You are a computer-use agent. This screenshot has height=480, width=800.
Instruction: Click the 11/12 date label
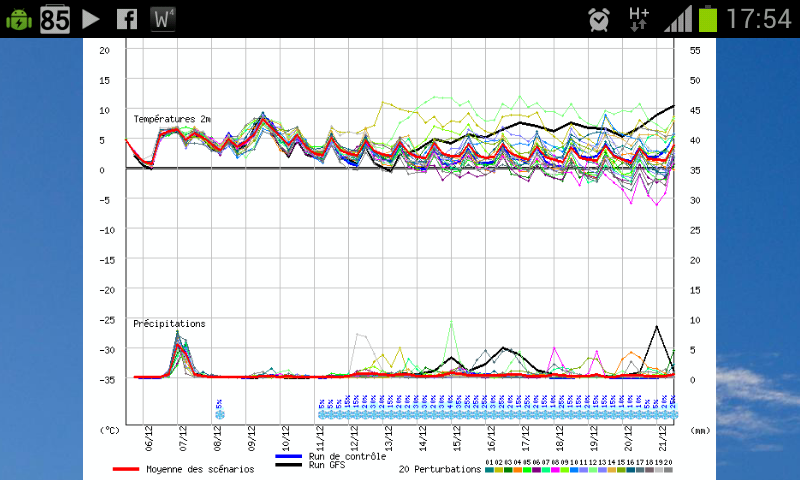[x=320, y=438]
